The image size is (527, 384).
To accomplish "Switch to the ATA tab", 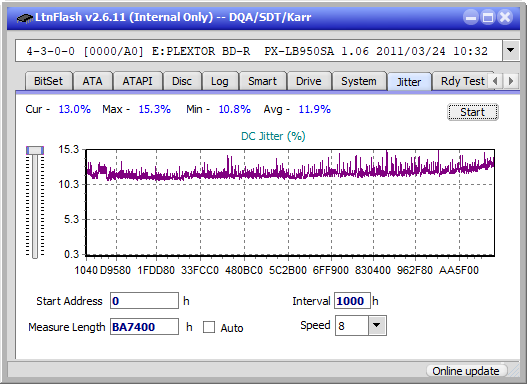I will (92, 81).
